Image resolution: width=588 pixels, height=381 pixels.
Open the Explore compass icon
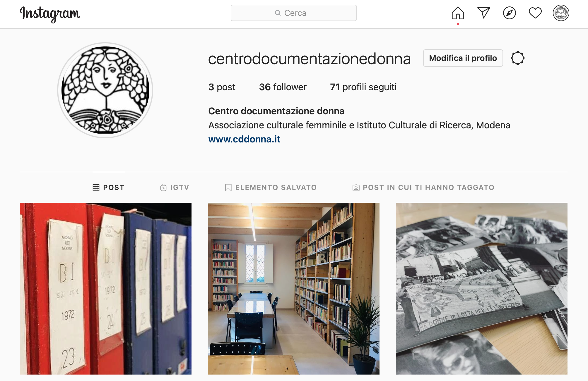click(x=510, y=13)
